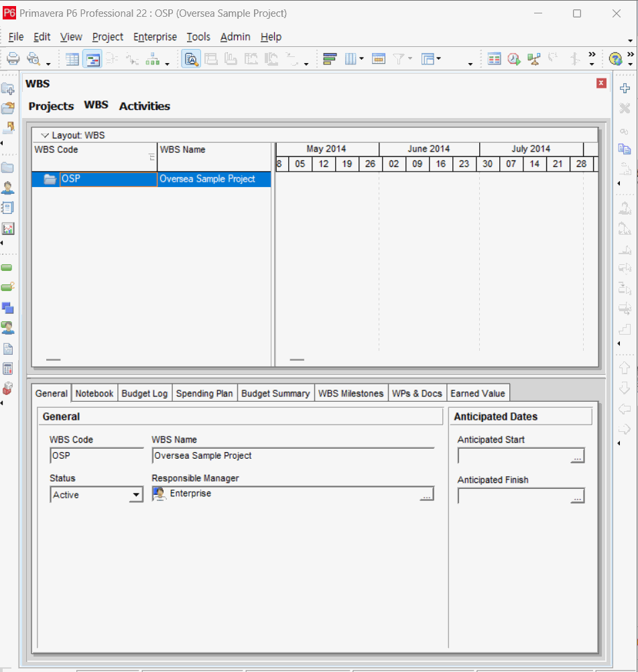
Task: Open the Progress Spotlight grid icon
Action: point(494,59)
